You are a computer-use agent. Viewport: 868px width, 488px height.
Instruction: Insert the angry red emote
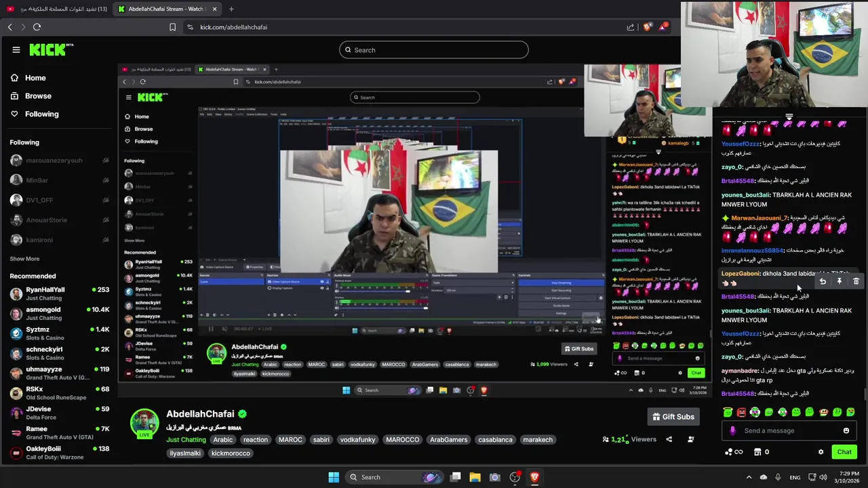tap(741, 412)
